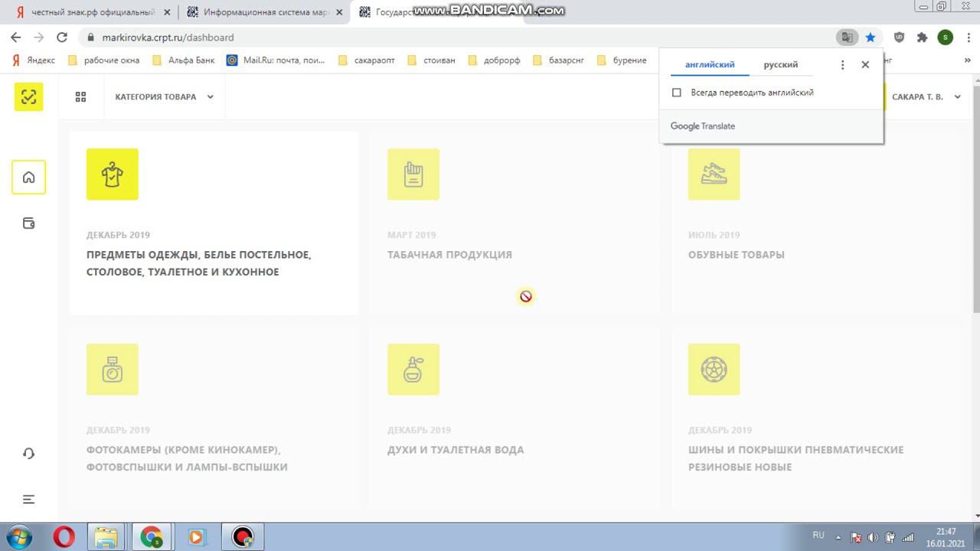Click the RU language indicator in the tray
The image size is (980, 551).
[x=818, y=536]
